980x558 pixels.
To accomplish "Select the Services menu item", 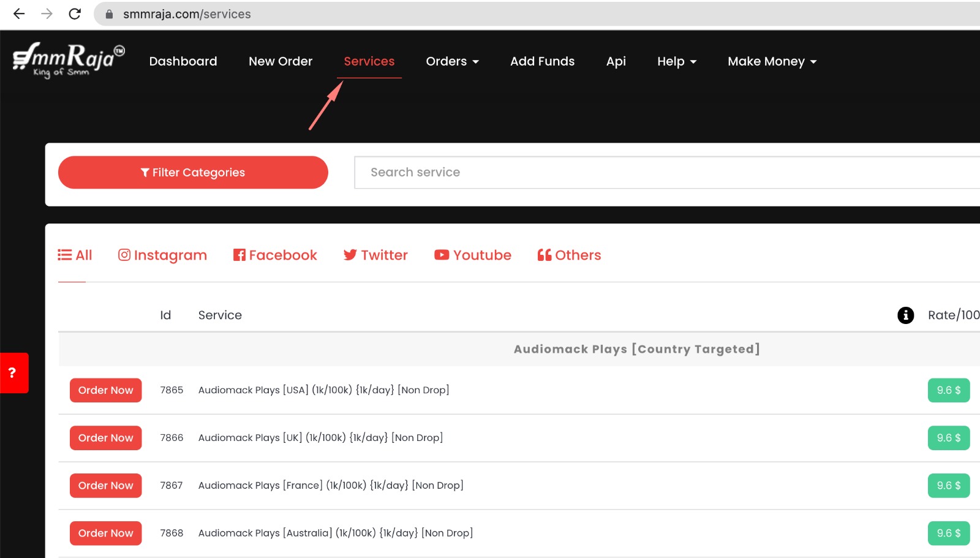I will tap(369, 61).
